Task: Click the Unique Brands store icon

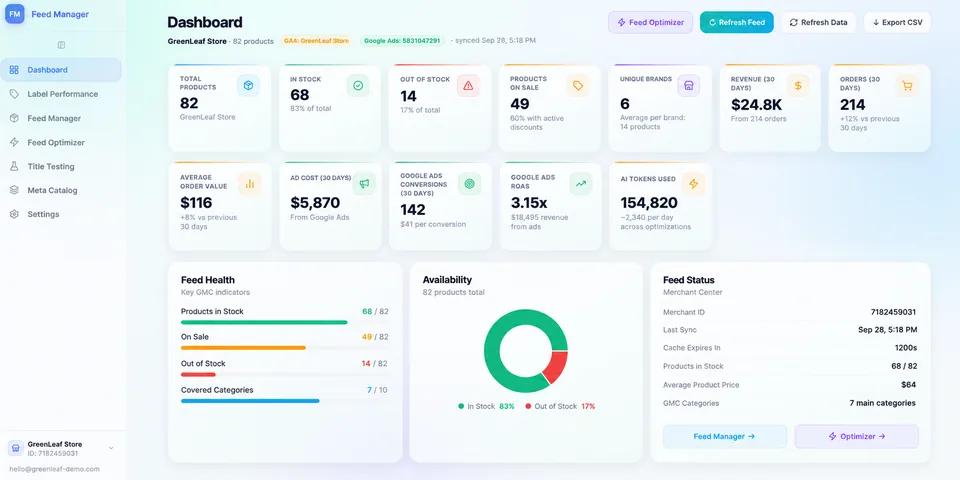Action: point(689,86)
